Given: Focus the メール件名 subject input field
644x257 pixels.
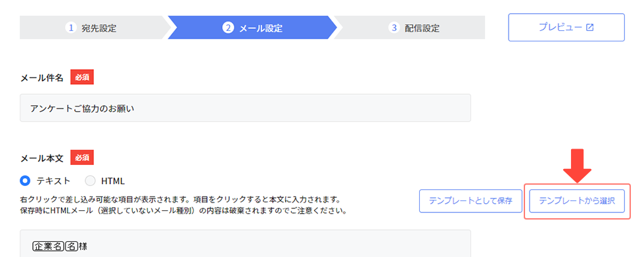Looking at the screenshot, I should [x=245, y=108].
